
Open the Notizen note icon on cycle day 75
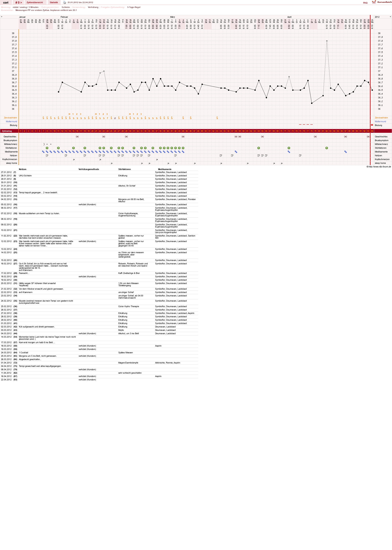300,155
